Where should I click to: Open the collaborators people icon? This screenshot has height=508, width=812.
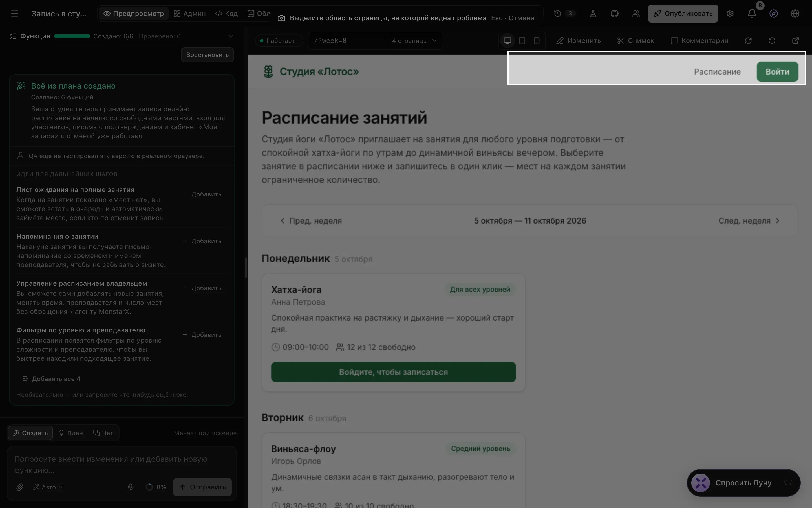click(636, 14)
